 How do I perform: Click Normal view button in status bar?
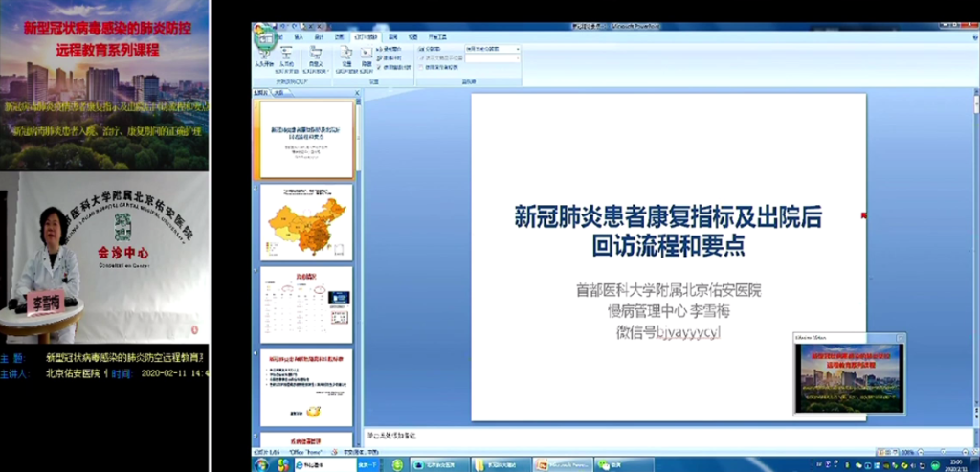[x=881, y=452]
